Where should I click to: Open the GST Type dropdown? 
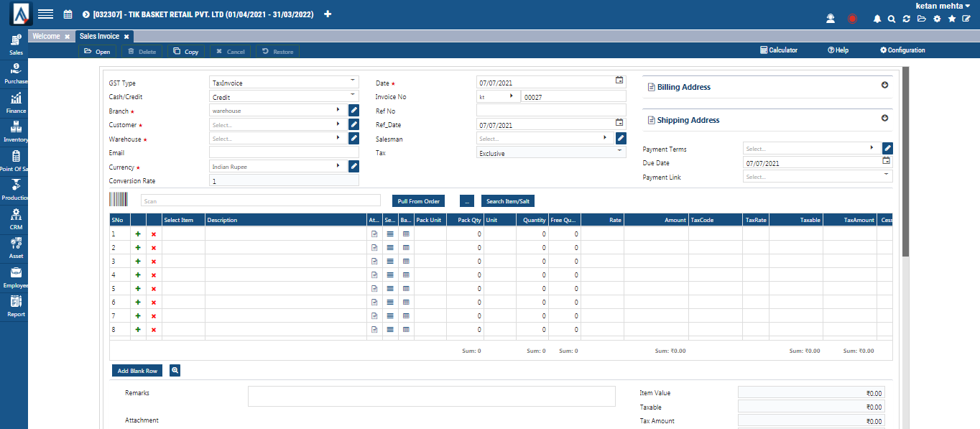coord(351,81)
